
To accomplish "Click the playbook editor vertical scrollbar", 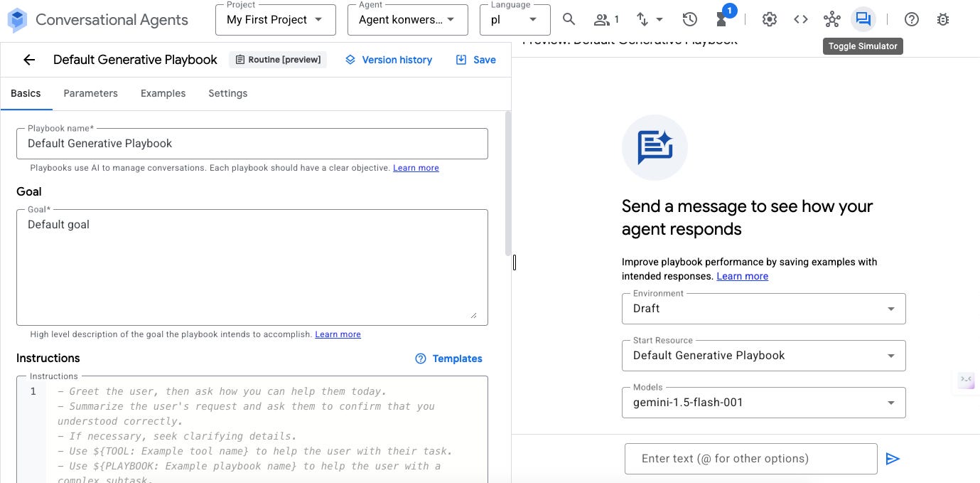I will point(507,183).
